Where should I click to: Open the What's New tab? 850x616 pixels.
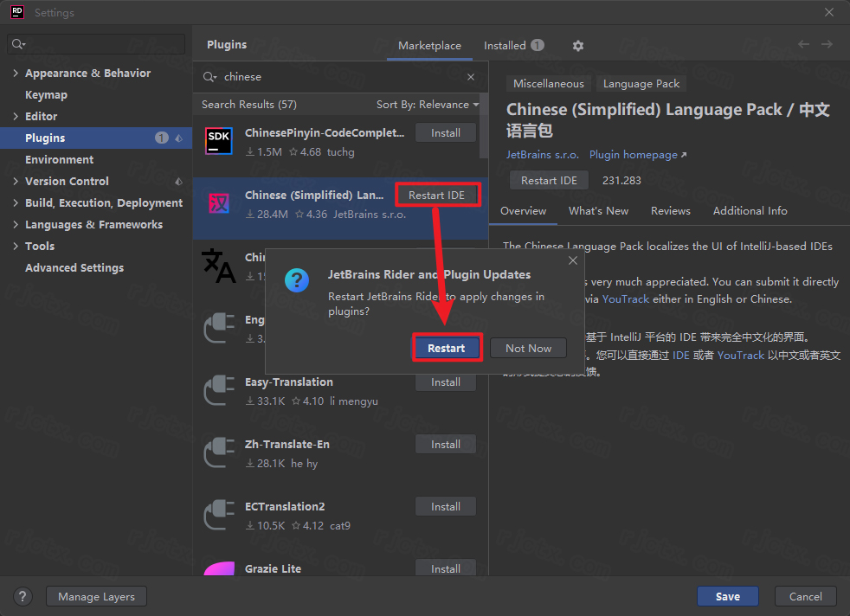coord(598,211)
